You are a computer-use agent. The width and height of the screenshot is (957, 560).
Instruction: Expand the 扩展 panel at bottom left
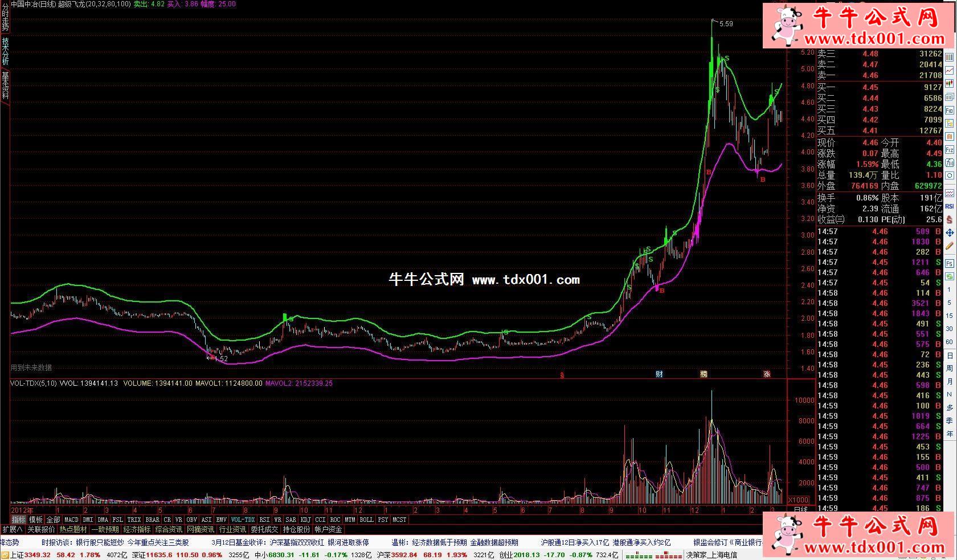[13, 529]
